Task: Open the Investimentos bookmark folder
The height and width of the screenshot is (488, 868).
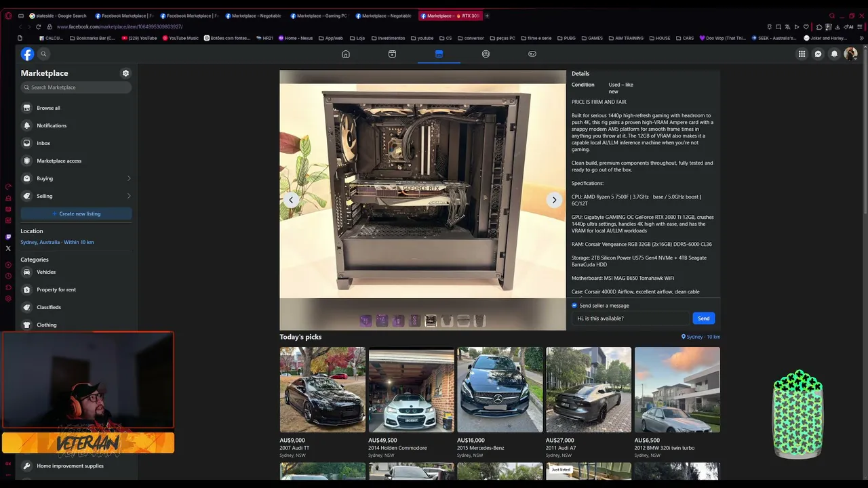Action: [x=388, y=38]
